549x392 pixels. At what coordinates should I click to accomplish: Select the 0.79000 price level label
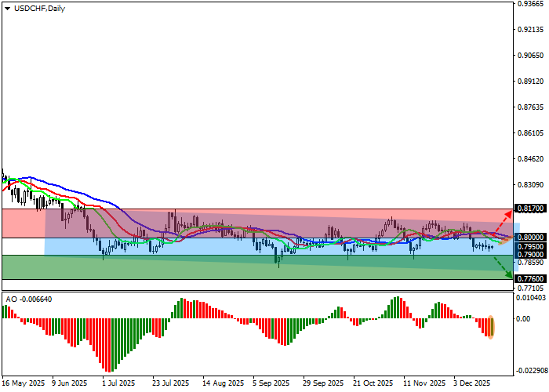point(530,255)
